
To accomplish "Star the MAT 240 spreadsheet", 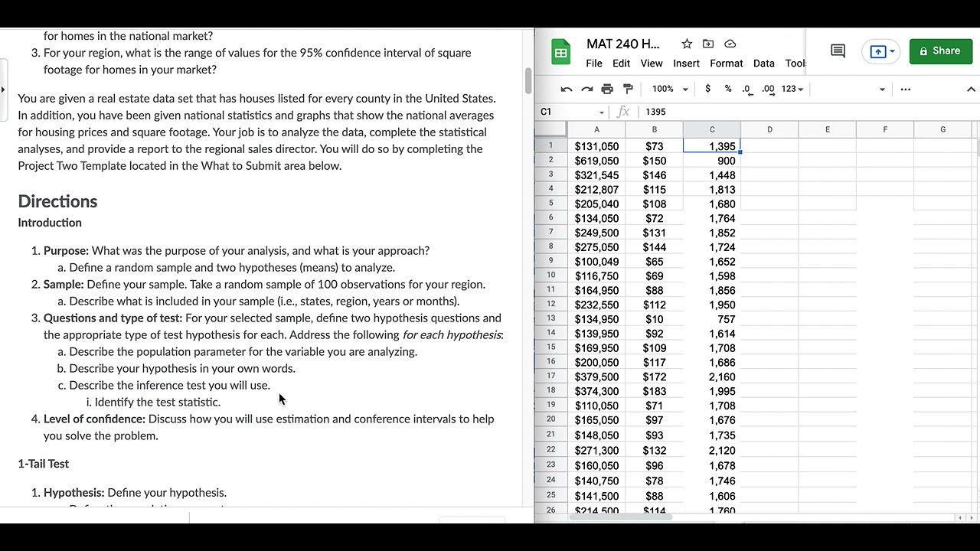I will (x=687, y=44).
